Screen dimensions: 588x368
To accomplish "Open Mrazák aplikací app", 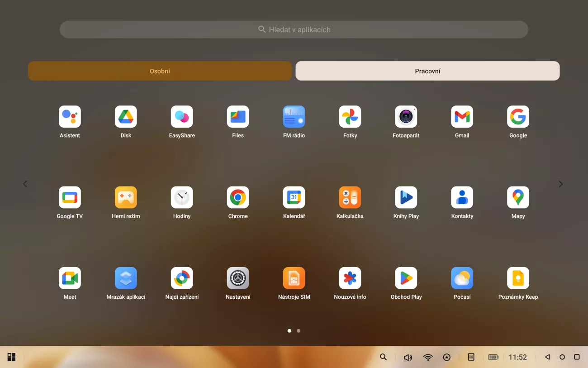I will (x=126, y=278).
